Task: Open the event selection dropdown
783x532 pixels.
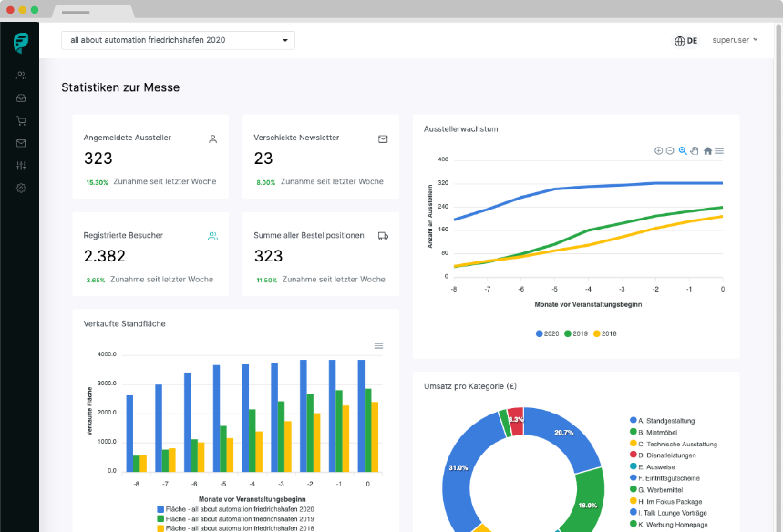Action: tap(179, 40)
